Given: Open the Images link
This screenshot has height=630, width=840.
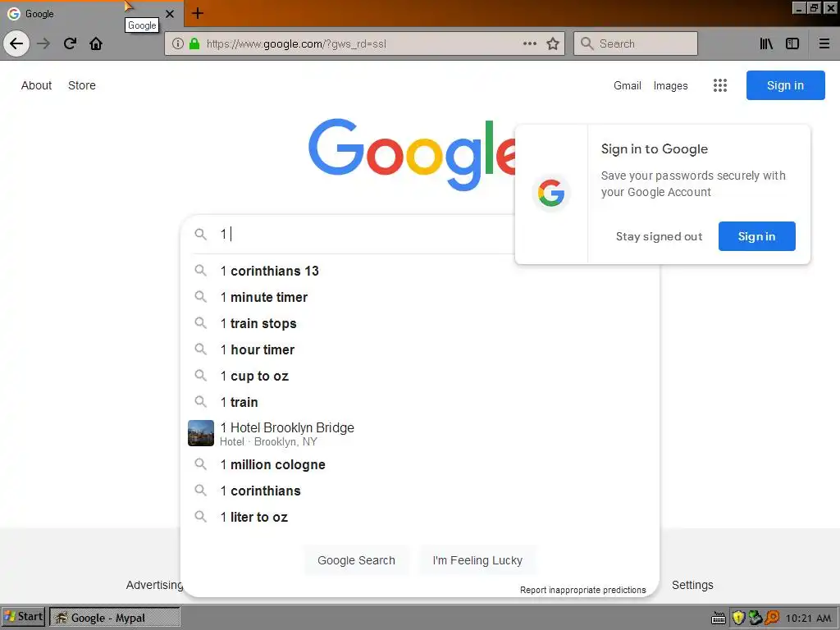Looking at the screenshot, I should pos(670,85).
